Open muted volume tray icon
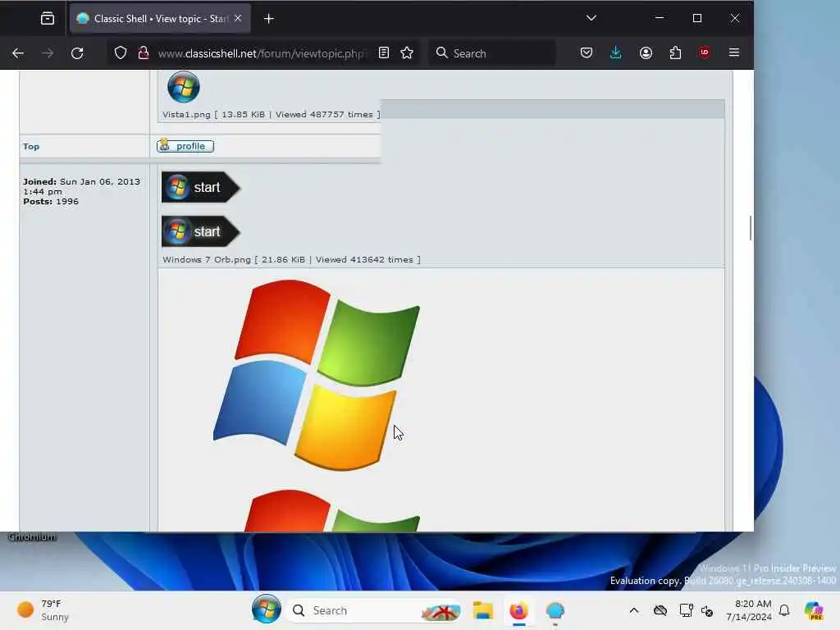The width and height of the screenshot is (840, 630). click(x=707, y=610)
